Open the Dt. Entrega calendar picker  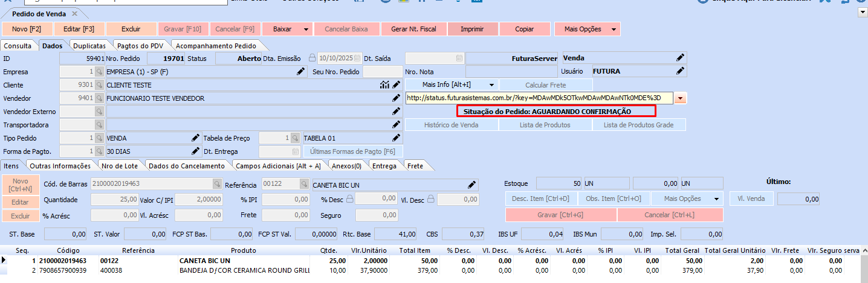[x=295, y=151]
